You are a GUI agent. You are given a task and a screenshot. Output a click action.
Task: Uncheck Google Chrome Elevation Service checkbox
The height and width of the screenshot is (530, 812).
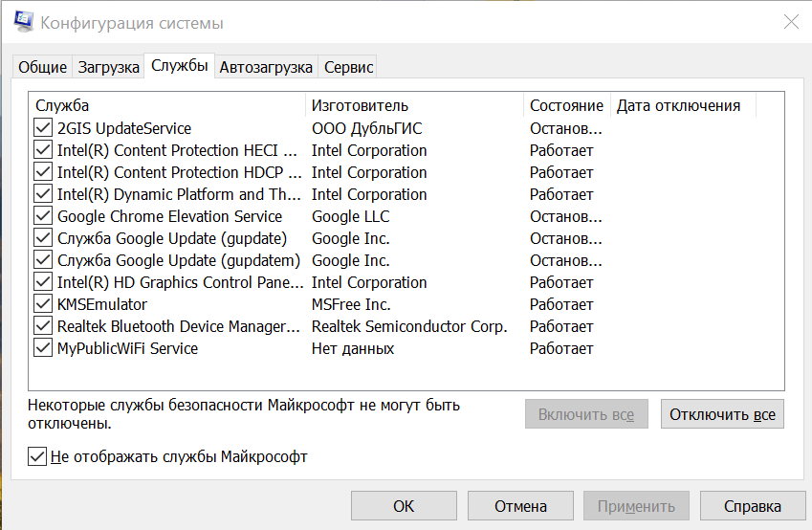click(x=43, y=216)
